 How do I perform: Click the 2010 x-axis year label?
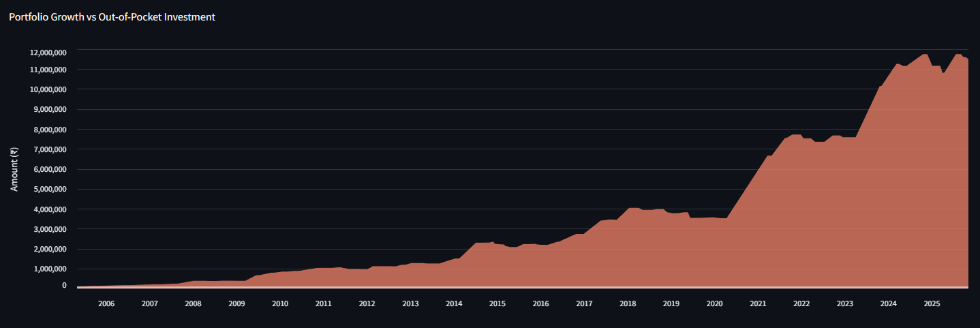[280, 304]
